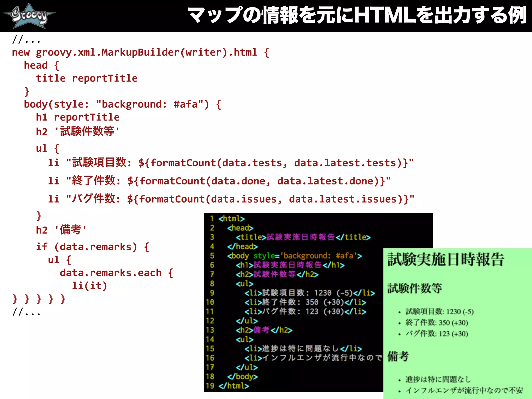The image size is (532, 399).
Task: Click the li line with 'バグ件数:' formatCount
Action: (231, 199)
